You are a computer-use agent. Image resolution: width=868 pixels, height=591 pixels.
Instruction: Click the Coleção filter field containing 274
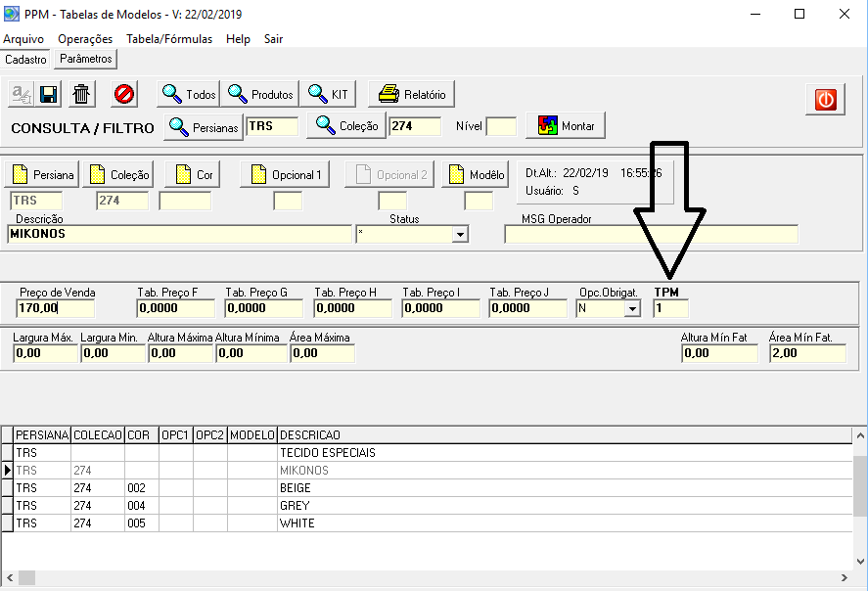pos(415,126)
